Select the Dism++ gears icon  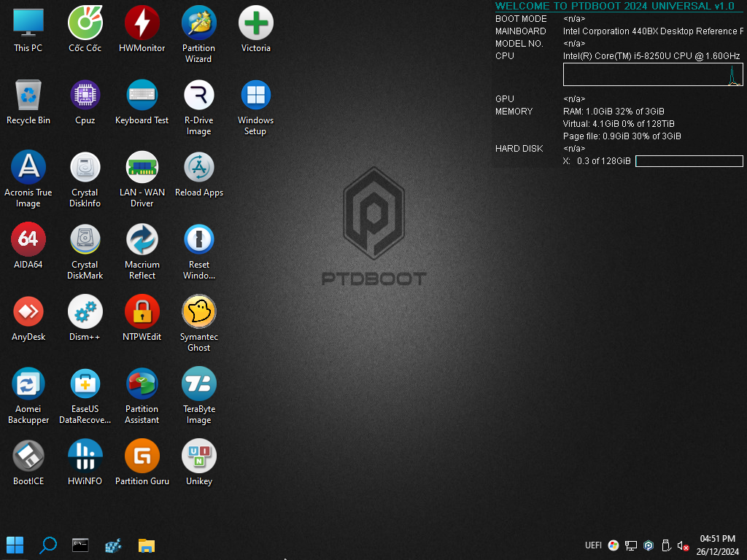85,318
